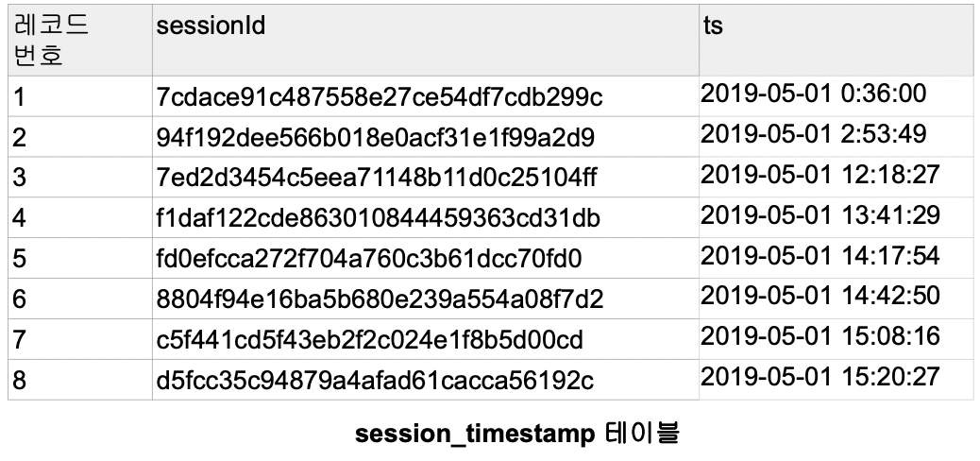980x461 pixels.
Task: Select session ID 7cdace91c487558e27ce54df7cdb299c
Action: click(x=380, y=97)
